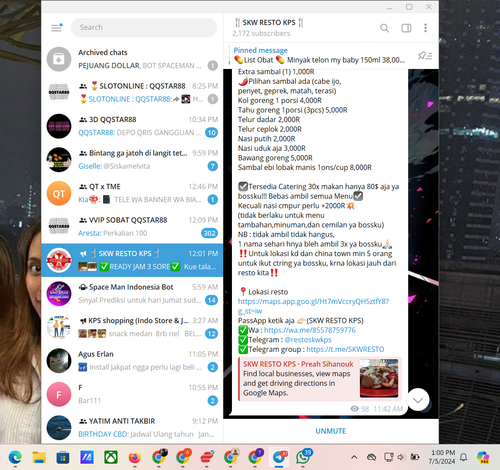Open the notification bell in taskbar

463,457
